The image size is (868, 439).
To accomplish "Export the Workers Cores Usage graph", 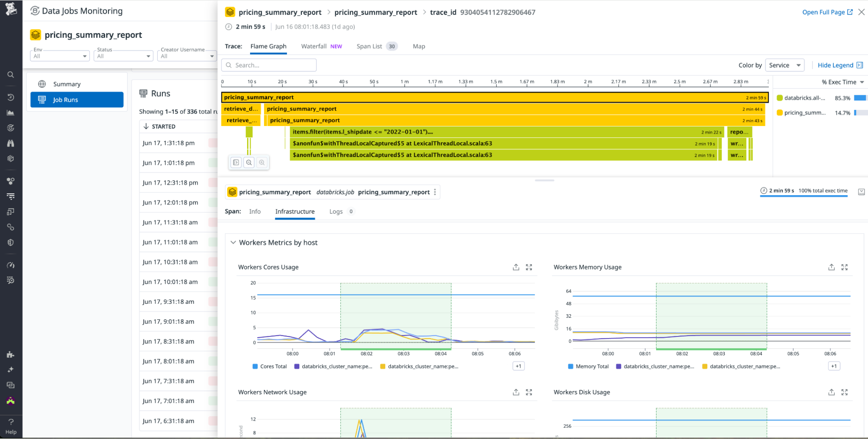I will coord(516,267).
